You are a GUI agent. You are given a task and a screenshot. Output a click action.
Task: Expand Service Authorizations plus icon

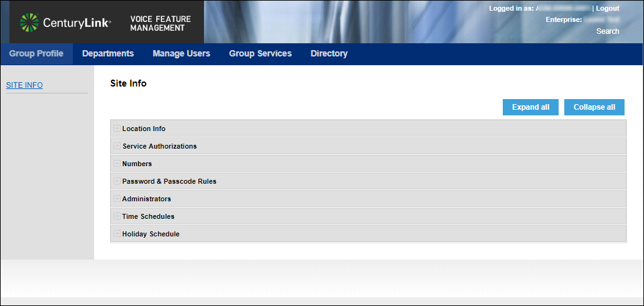click(x=117, y=146)
